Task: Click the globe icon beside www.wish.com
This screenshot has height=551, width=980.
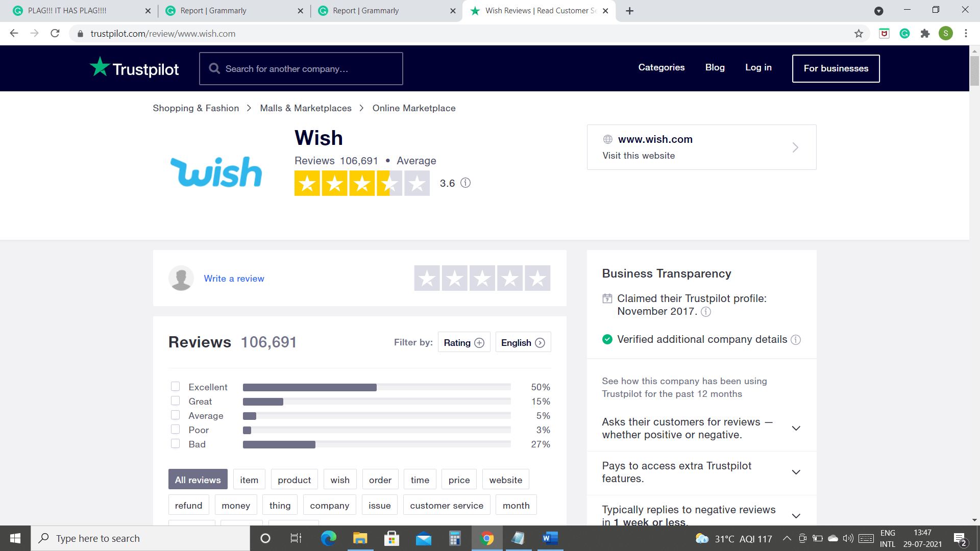Action: tap(607, 139)
